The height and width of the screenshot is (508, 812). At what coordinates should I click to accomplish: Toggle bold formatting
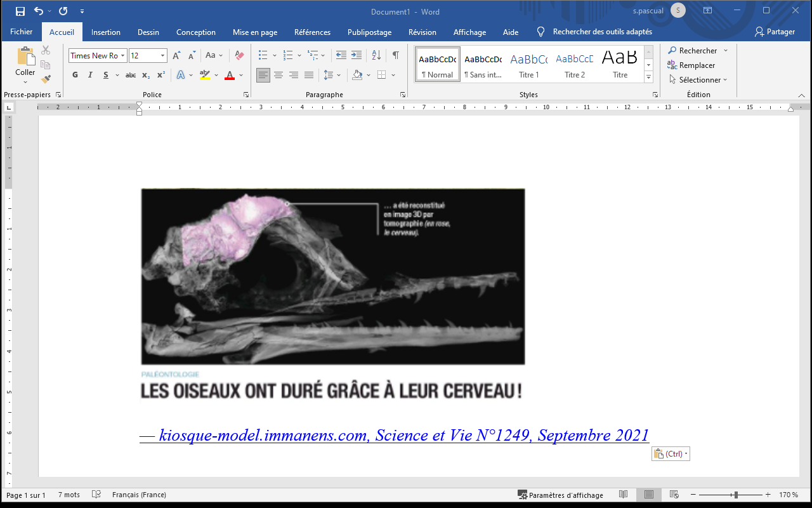click(75, 75)
